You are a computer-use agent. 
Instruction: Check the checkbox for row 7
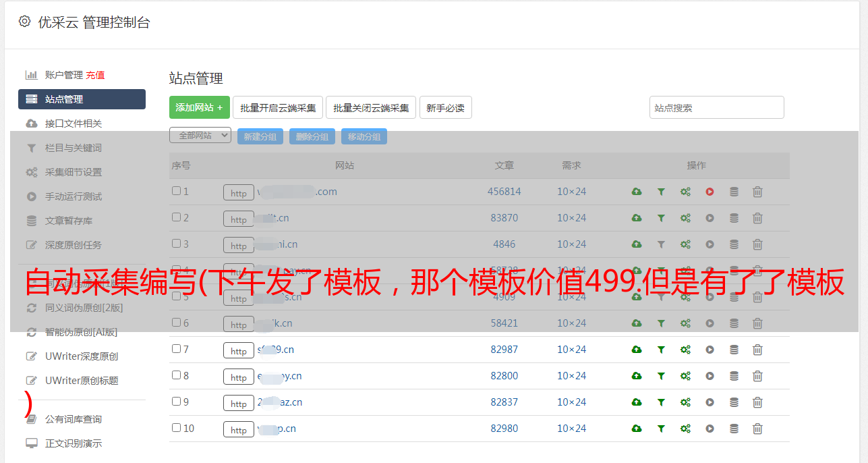coord(176,349)
